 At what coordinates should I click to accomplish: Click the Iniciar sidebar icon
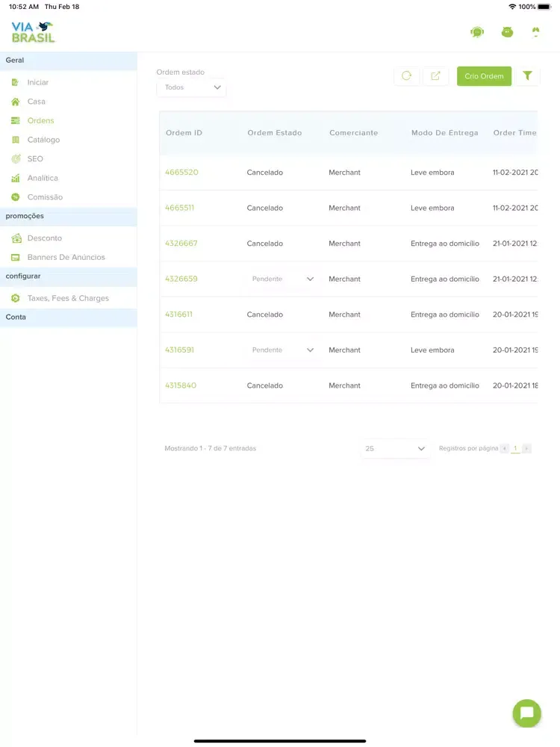coord(15,82)
